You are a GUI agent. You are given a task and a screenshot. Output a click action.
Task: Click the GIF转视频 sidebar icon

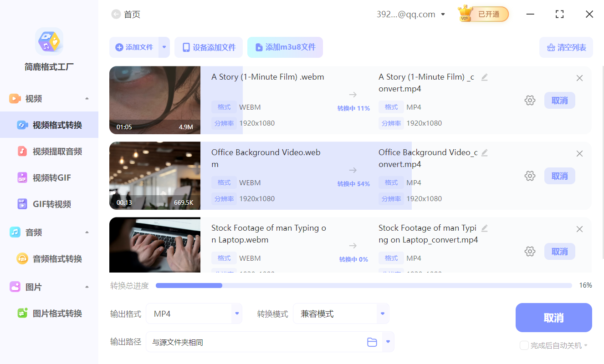tap(22, 204)
